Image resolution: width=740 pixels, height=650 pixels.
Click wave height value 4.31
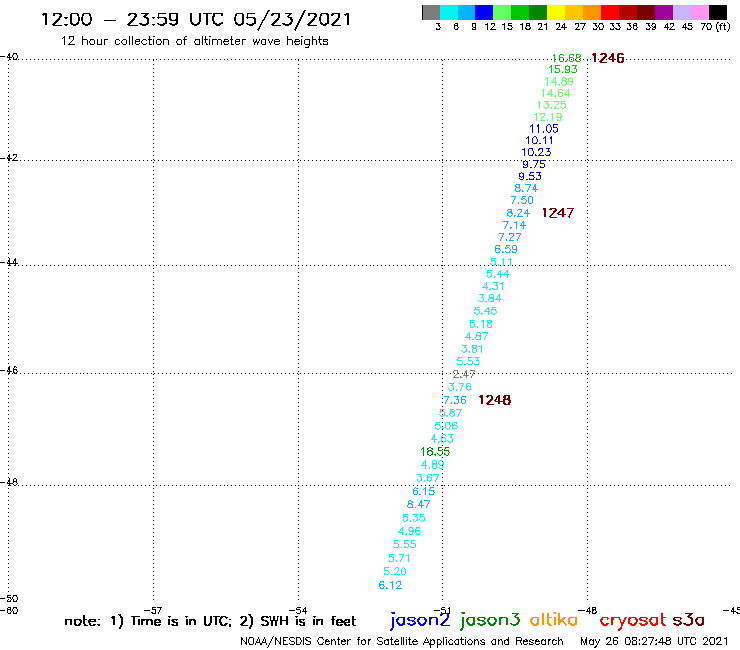pos(493,287)
